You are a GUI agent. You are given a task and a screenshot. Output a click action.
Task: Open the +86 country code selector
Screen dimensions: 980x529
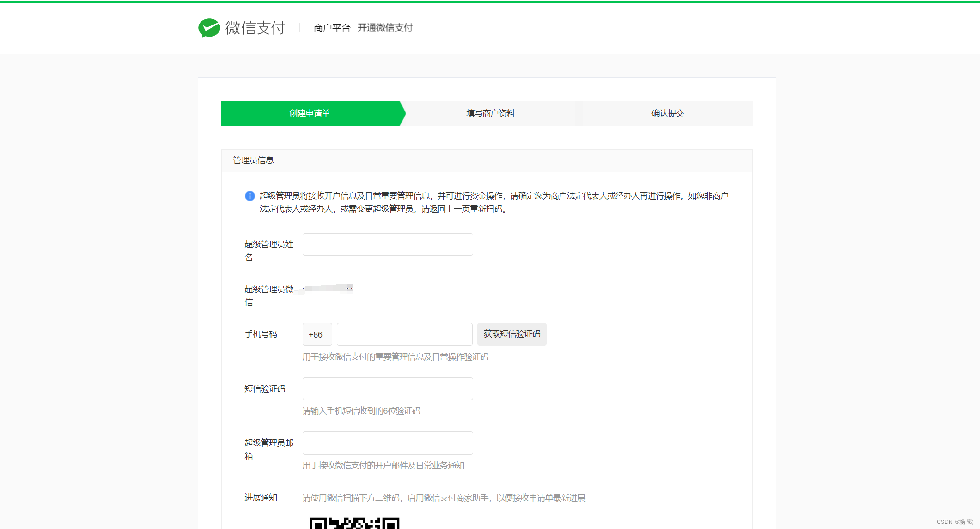(x=317, y=334)
